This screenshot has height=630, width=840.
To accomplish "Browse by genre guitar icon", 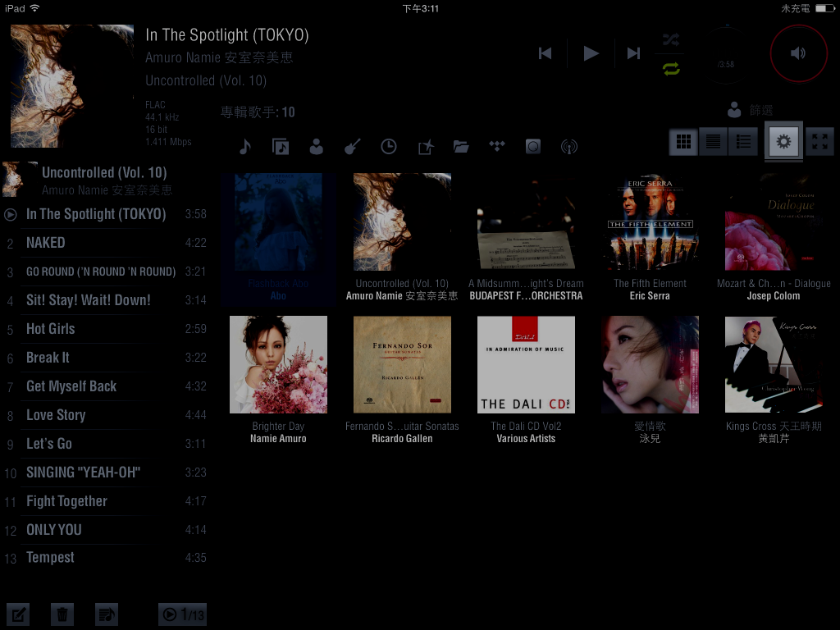I will pos(352,147).
